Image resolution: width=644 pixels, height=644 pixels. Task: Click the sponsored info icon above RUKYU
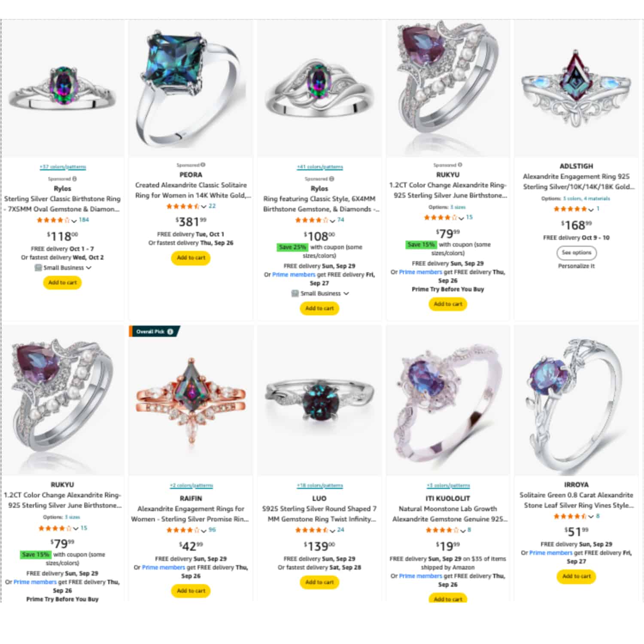(460, 165)
